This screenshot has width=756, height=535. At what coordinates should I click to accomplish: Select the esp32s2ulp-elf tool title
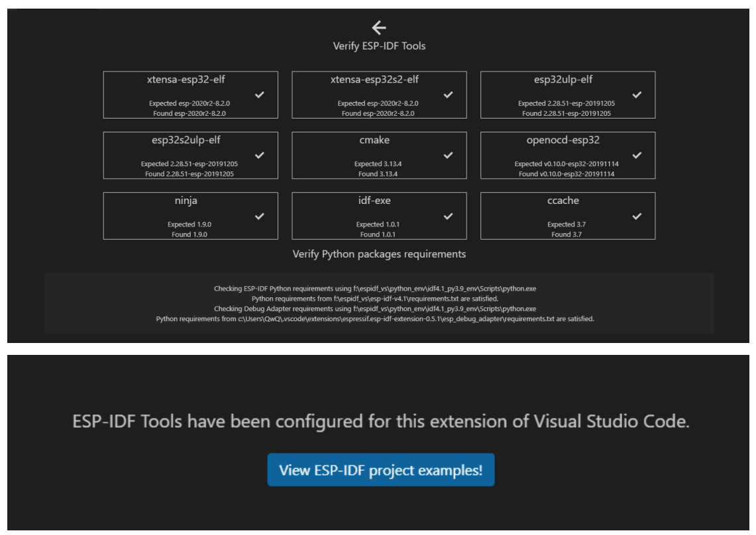point(186,140)
